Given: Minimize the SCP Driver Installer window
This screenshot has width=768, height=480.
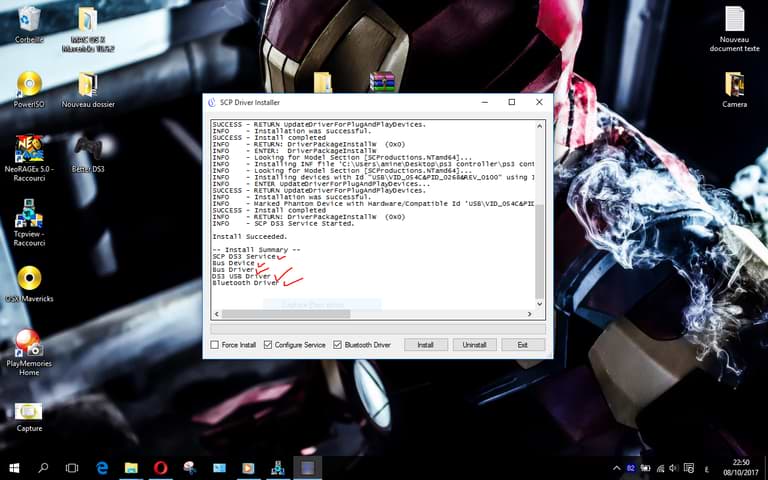Looking at the screenshot, I should 484,102.
